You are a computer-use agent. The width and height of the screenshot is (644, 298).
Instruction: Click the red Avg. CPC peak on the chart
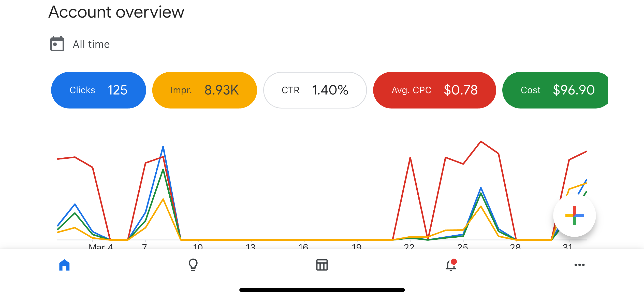(481, 141)
